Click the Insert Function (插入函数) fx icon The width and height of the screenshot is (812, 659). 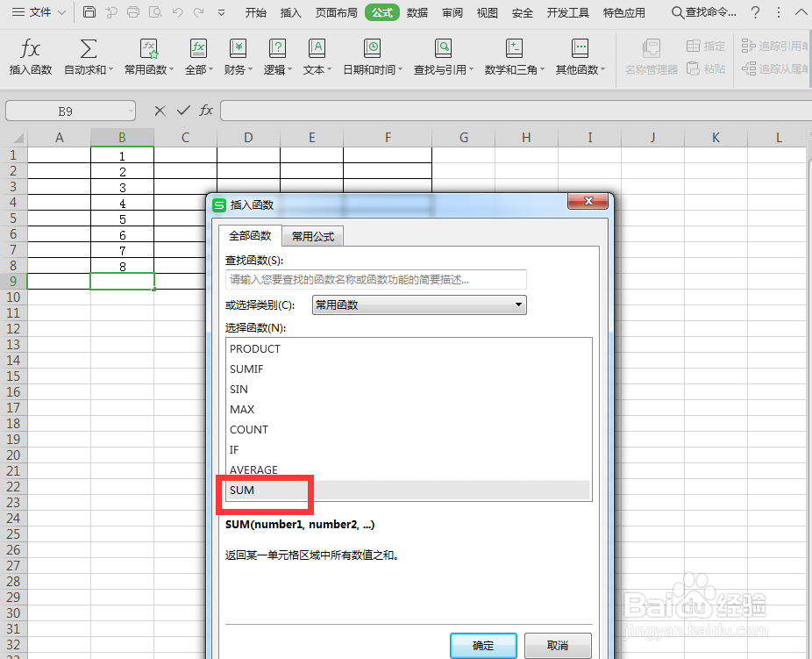30,49
